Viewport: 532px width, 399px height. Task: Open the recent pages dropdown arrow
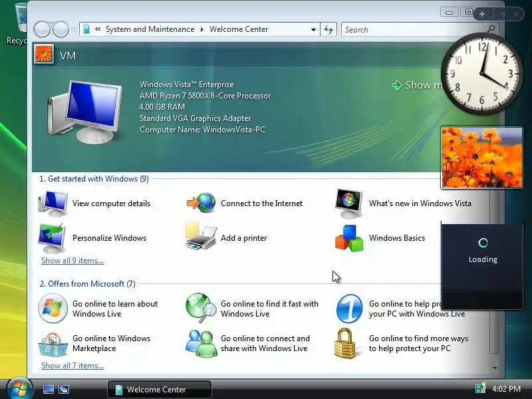point(74,30)
